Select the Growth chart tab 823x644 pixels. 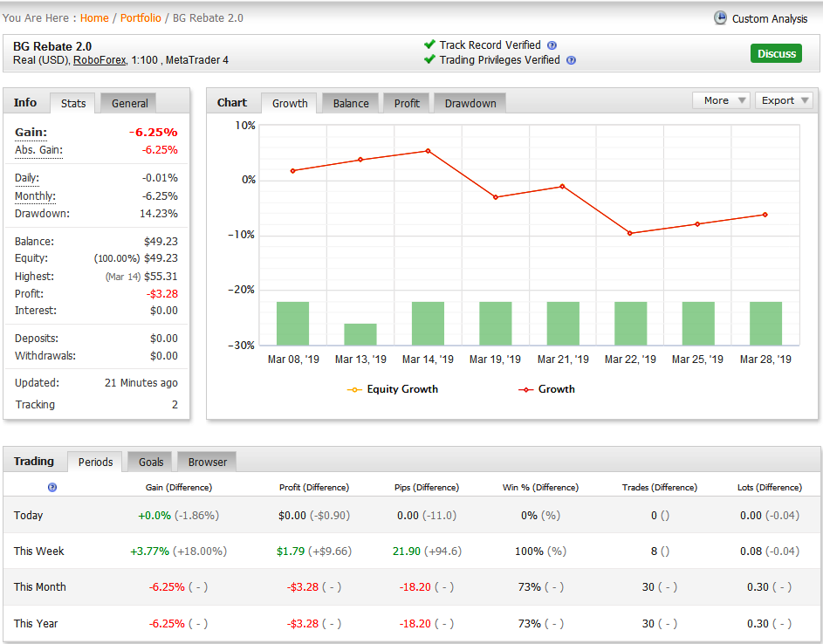coord(289,103)
